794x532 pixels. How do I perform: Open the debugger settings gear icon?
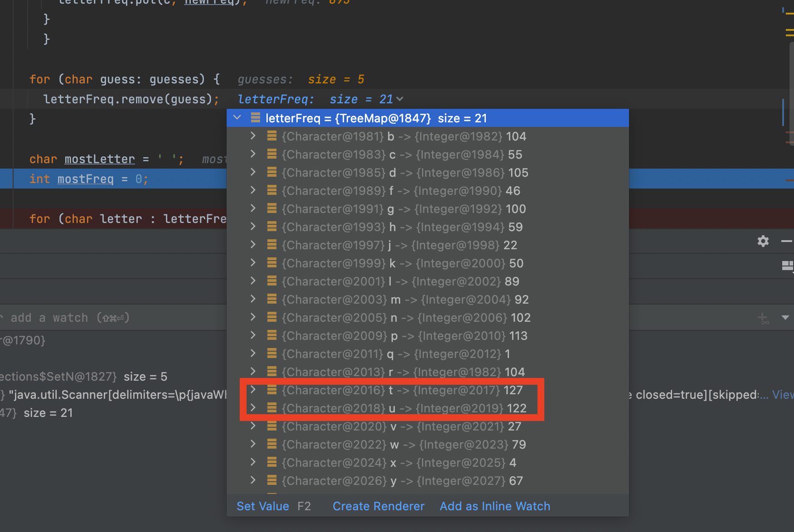(x=763, y=241)
